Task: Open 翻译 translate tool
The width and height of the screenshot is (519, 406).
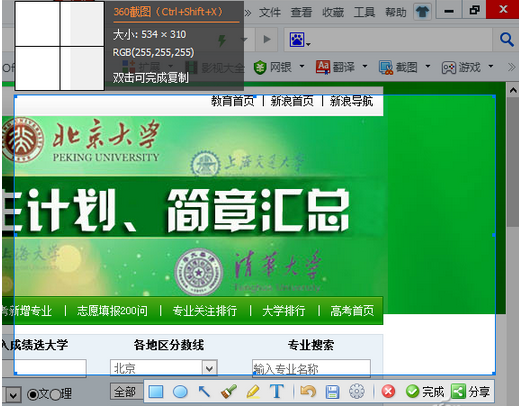Action: [x=335, y=67]
